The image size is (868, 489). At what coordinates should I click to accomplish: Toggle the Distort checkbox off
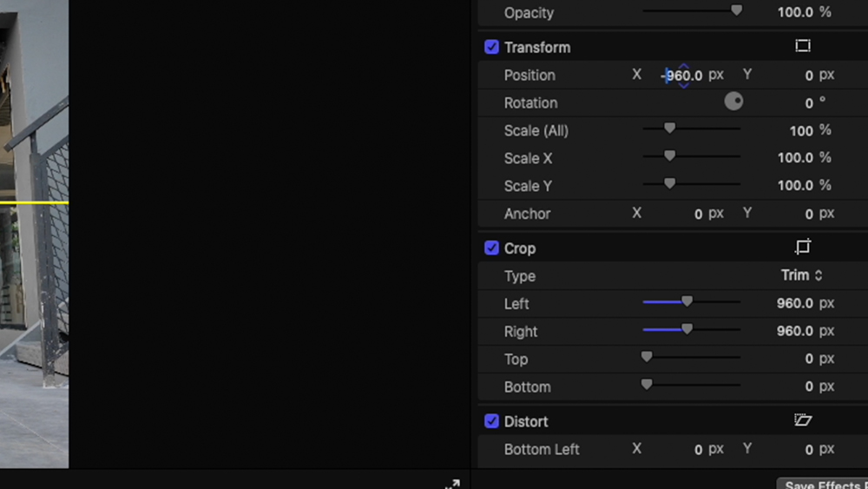click(x=491, y=421)
